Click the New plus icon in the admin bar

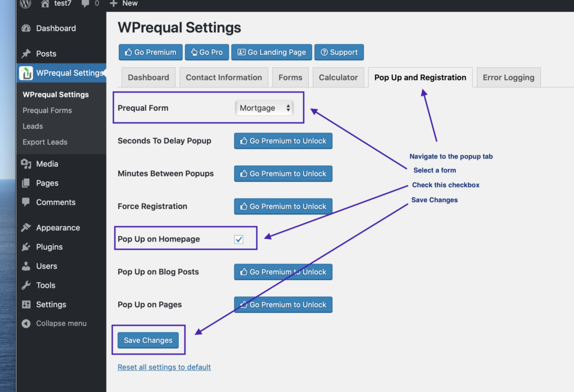pos(113,3)
